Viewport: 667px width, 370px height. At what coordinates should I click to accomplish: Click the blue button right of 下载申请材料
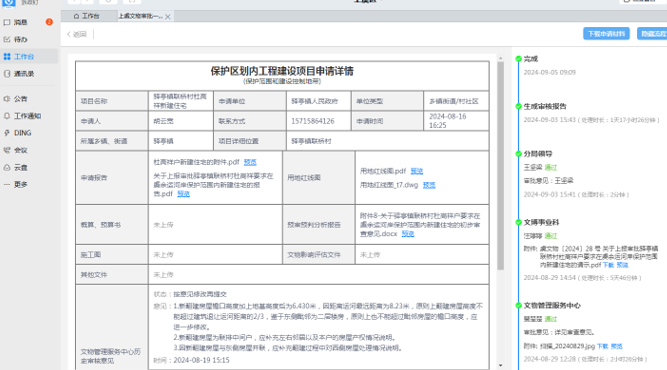click(652, 34)
